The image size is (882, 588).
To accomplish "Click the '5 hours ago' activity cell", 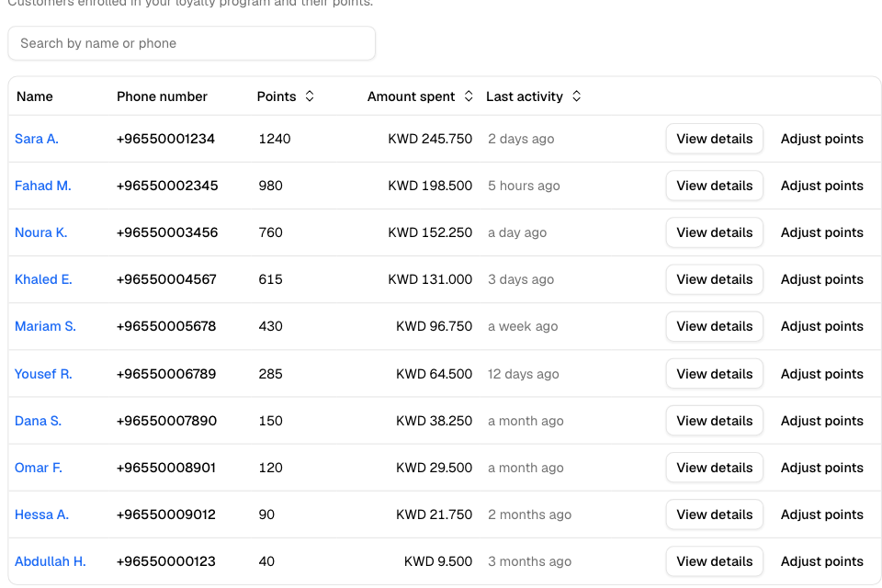I will (524, 186).
